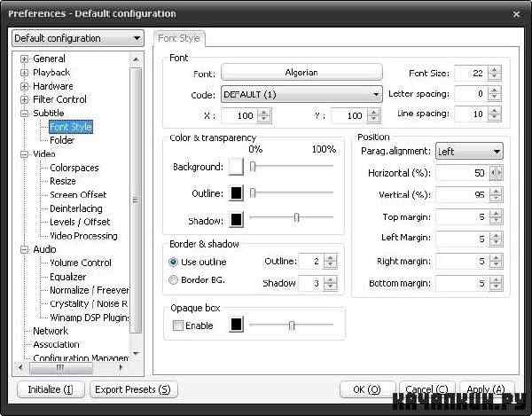
Task: Click the Export Presets (S) button
Action: (x=133, y=389)
